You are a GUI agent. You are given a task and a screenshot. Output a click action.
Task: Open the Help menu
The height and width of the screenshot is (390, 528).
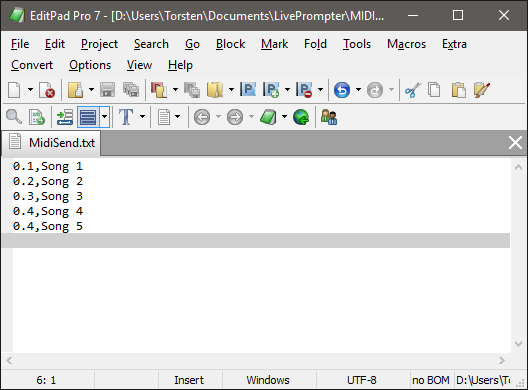tap(180, 65)
